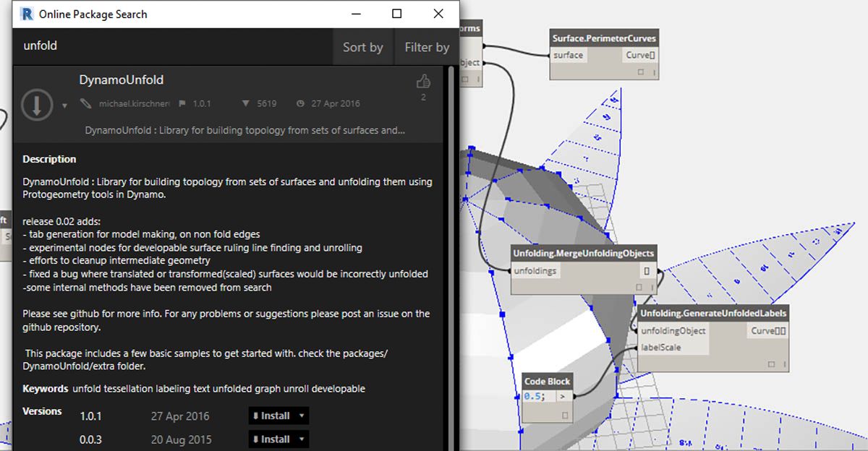Open the Filter by menu
Image resolution: width=868 pixels, height=451 pixels.
point(426,47)
